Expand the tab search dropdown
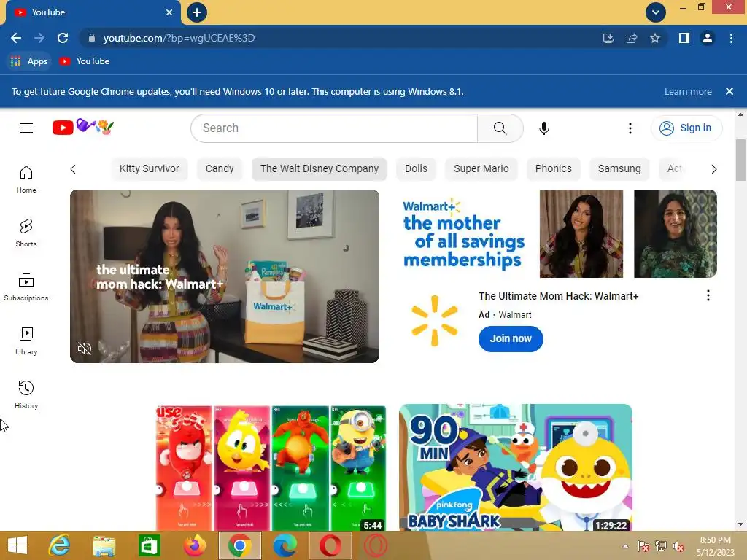747x560 pixels. click(x=656, y=12)
